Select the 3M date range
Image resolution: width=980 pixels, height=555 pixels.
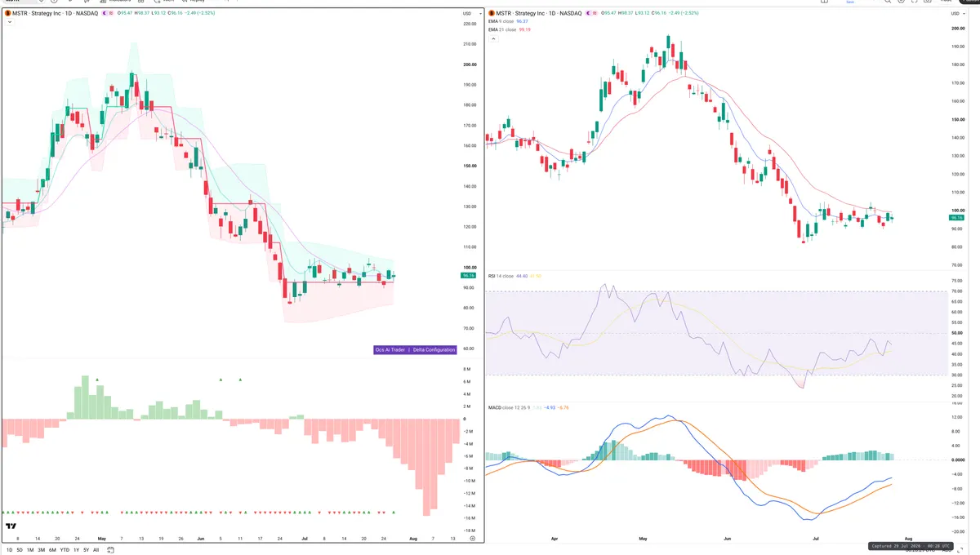(42, 550)
